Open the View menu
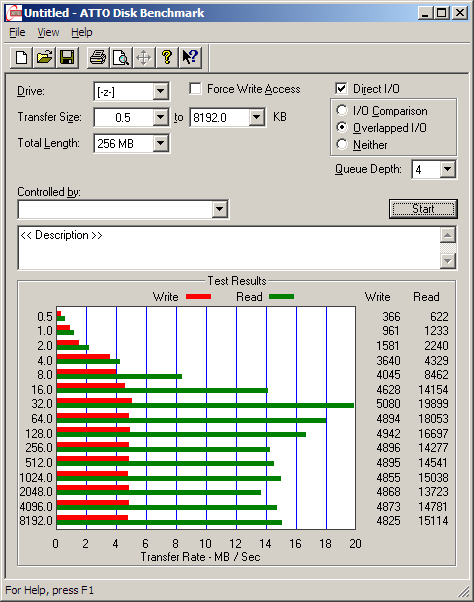This screenshot has height=602, width=474. 48,32
